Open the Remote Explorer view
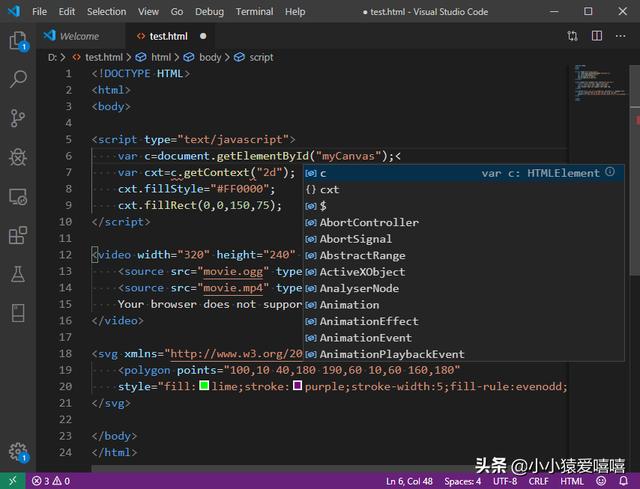The width and height of the screenshot is (640, 489). 18,196
